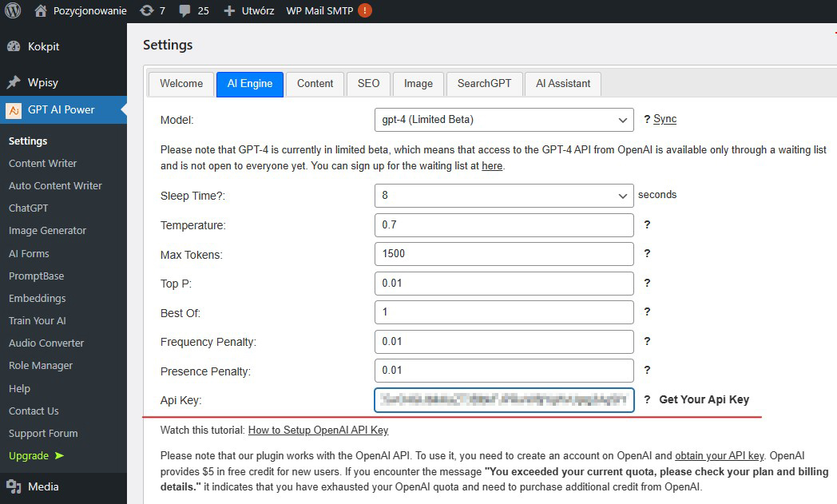Open Embeddings in the sidebar
837x504 pixels.
[x=37, y=299]
